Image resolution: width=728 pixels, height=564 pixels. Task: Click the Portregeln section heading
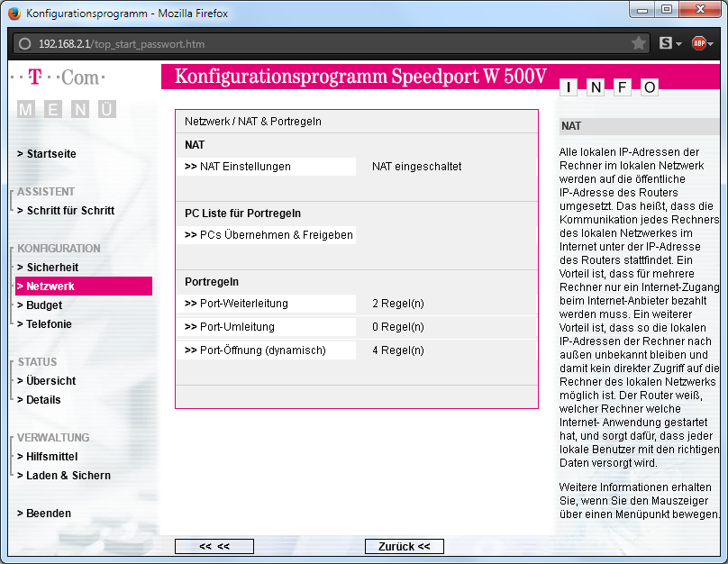(x=212, y=282)
